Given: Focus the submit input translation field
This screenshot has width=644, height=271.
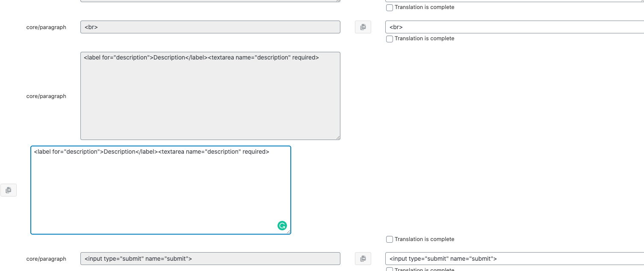Looking at the screenshot, I should point(514,259).
